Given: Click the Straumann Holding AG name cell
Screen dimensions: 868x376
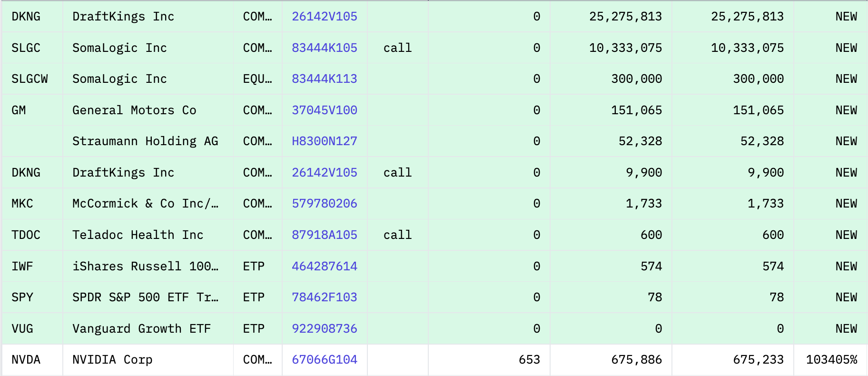Looking at the screenshot, I should tap(145, 141).
